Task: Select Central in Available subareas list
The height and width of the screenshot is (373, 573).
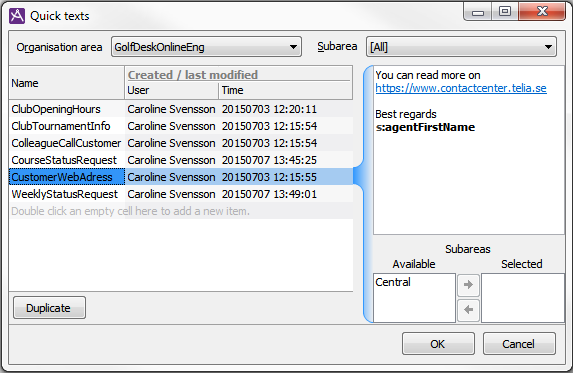Action: (393, 282)
